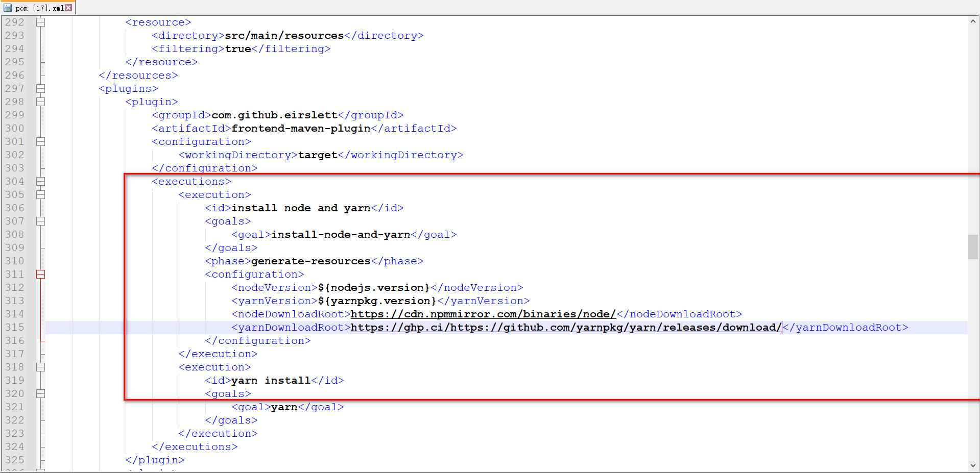Collapse fold at line 304 executions

(x=41, y=182)
